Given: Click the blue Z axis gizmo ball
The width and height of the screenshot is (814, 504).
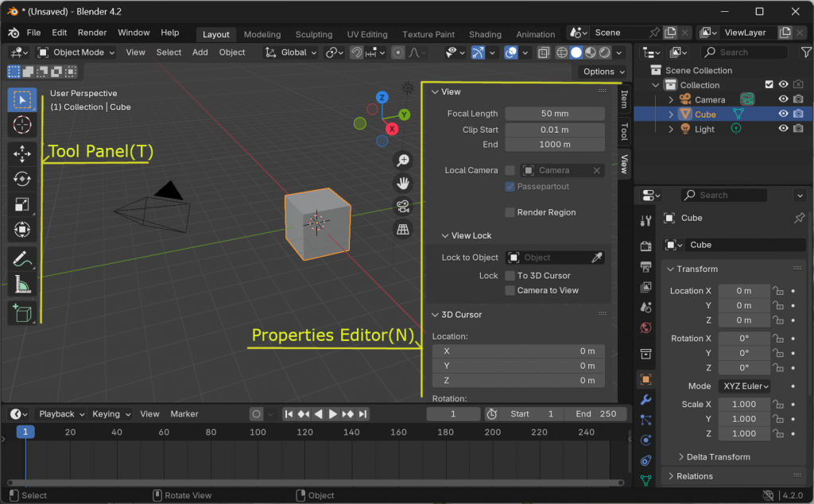Looking at the screenshot, I should pos(382,97).
